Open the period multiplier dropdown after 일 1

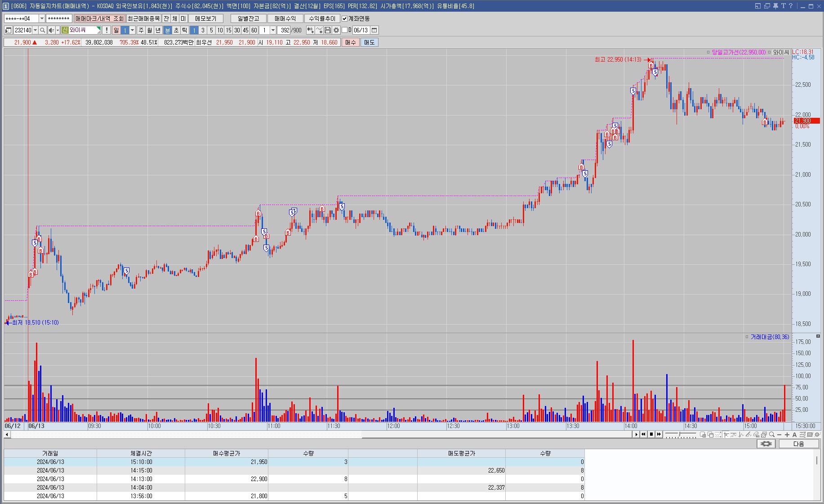click(x=132, y=30)
